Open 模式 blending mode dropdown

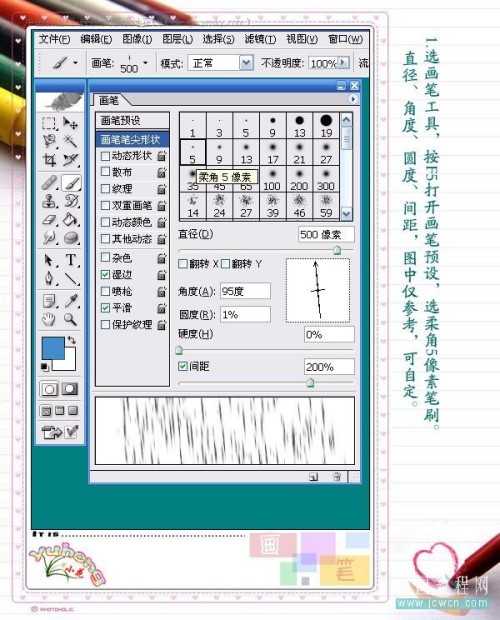246,63
